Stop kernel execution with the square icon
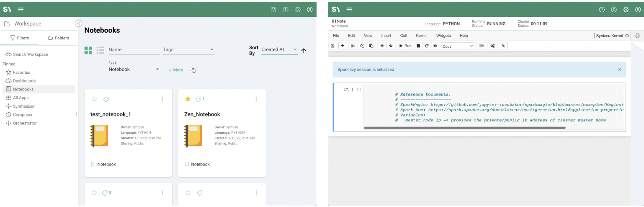 click(x=418, y=46)
